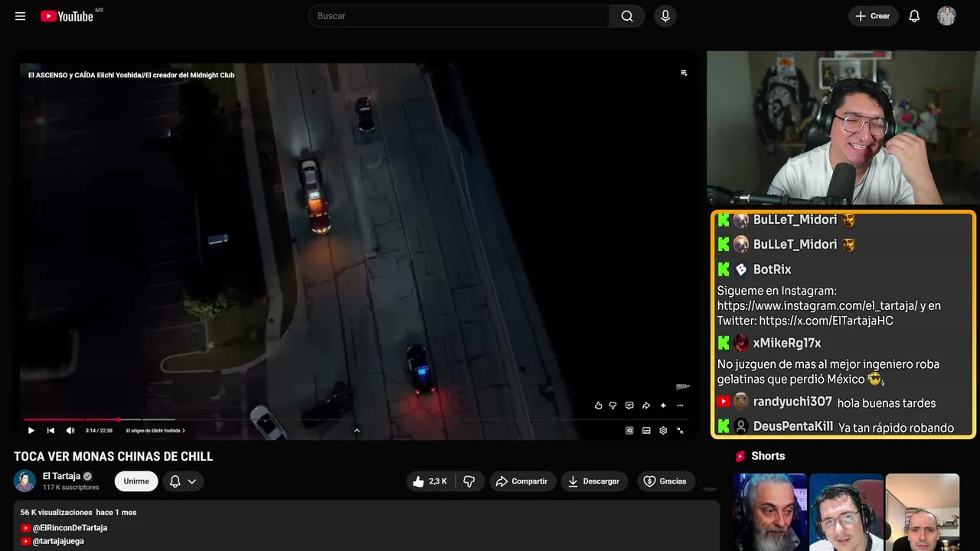
Task: Toggle subtitles in the player controls
Action: point(646,430)
